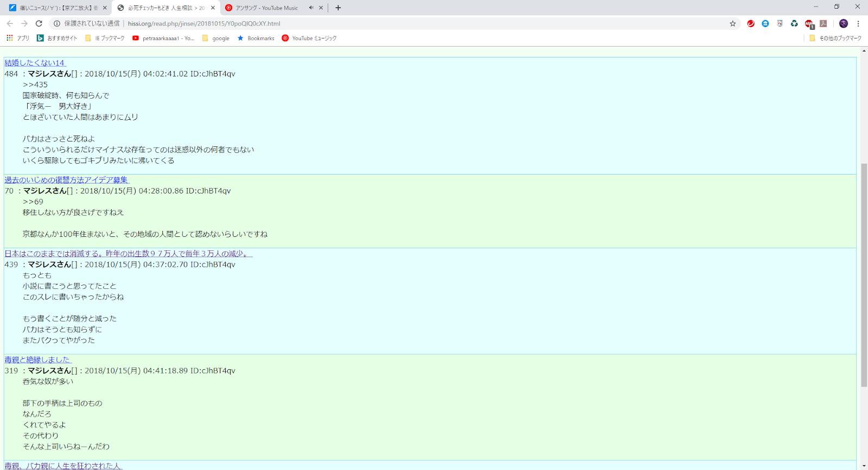The image size is (868, 470).
Task: Go back to the previous page
Action: pos(10,23)
